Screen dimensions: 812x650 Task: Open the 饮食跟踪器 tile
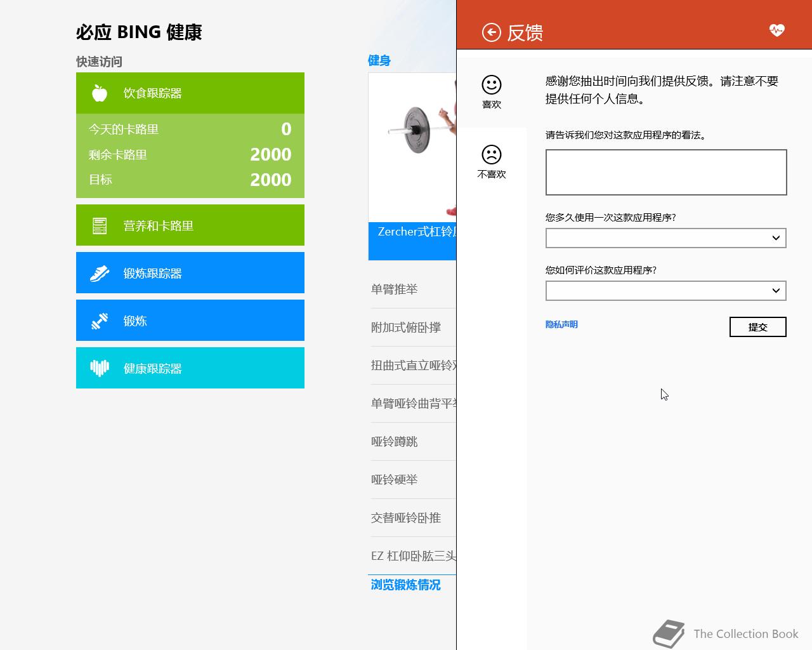pyautogui.click(x=190, y=93)
